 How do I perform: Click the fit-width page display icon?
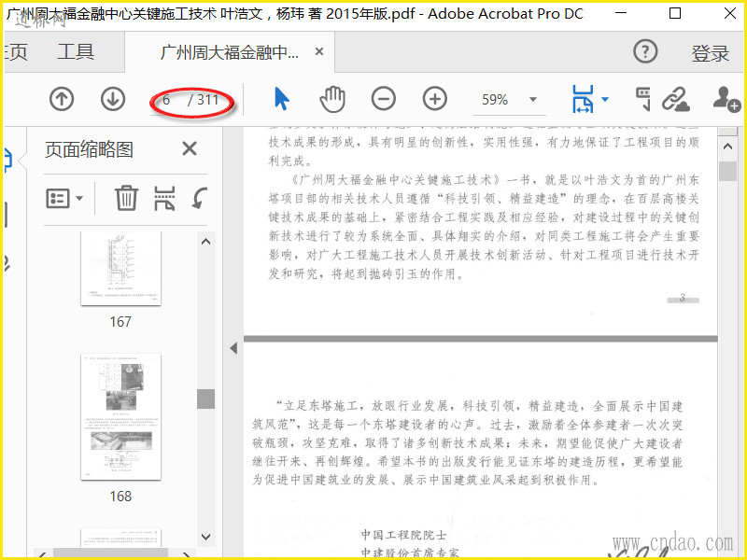tap(583, 100)
